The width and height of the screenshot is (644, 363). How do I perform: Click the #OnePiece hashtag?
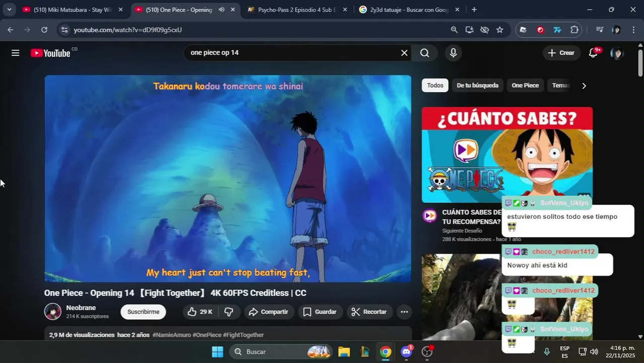207,335
